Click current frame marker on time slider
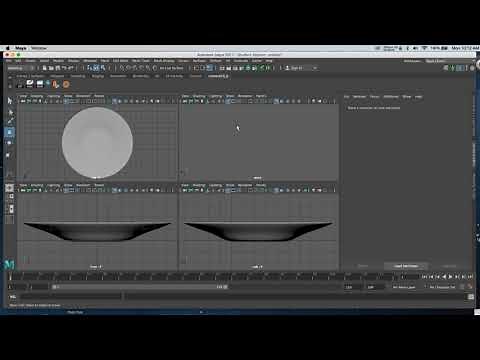This screenshot has height=360, width=480. click(10, 276)
